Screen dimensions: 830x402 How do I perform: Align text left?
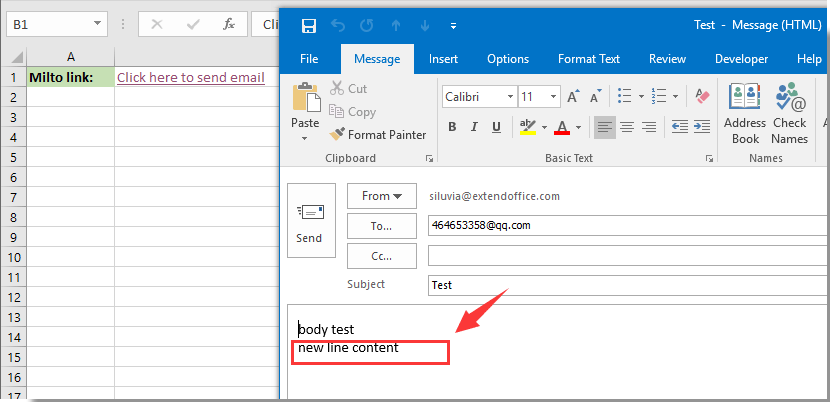point(605,127)
